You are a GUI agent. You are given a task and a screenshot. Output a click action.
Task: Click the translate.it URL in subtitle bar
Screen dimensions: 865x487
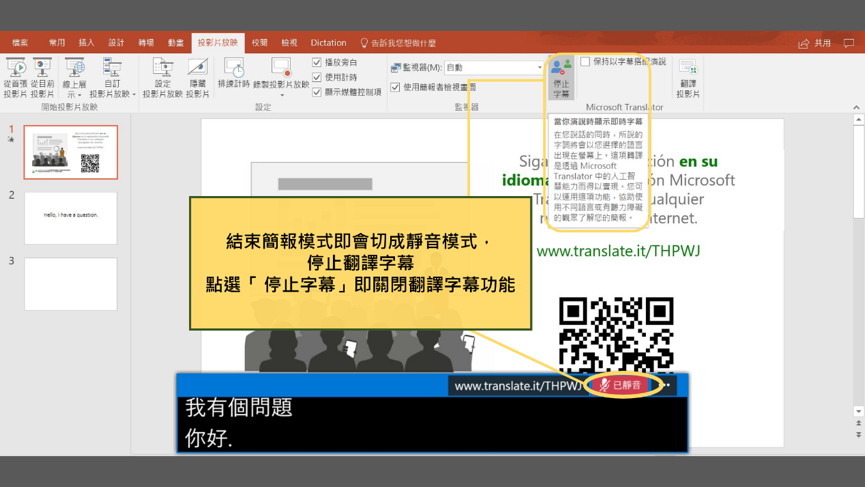pos(517,386)
